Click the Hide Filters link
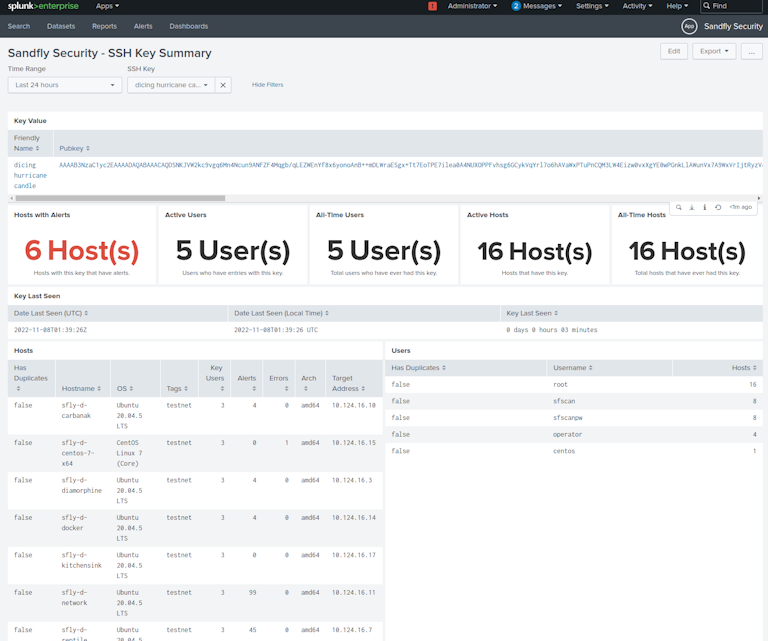Screen dimensions: 768x641 click(267, 85)
